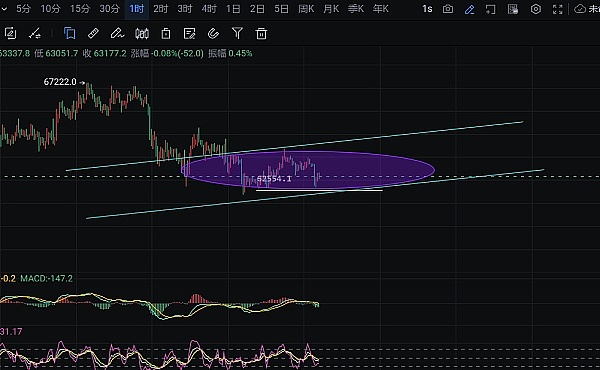Open the note annotation tool

[x=189, y=34]
